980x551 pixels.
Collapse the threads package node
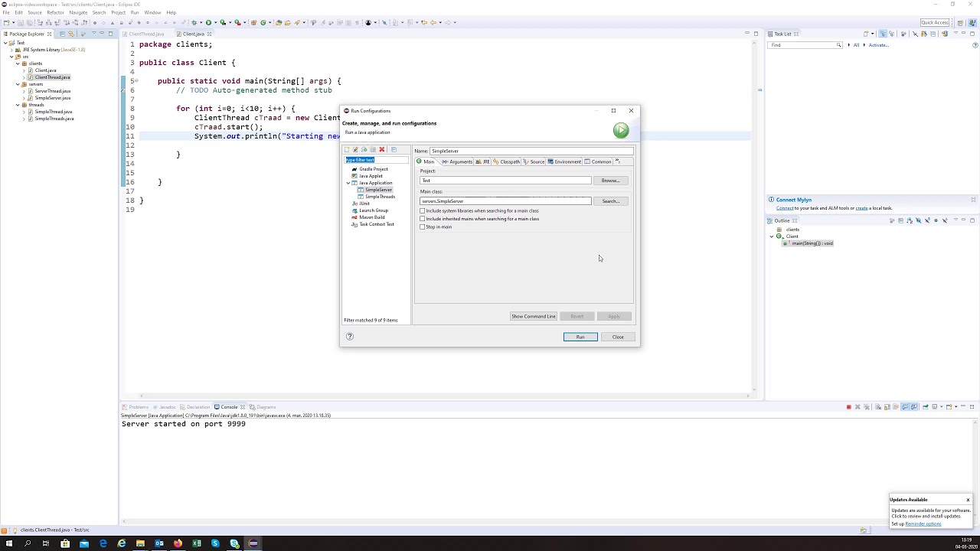pyautogui.click(x=18, y=105)
